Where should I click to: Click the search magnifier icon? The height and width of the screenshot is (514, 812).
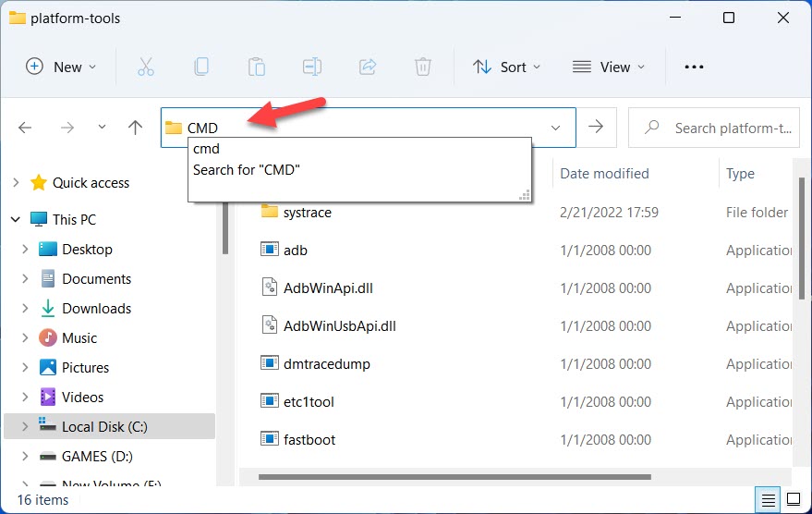click(x=652, y=127)
